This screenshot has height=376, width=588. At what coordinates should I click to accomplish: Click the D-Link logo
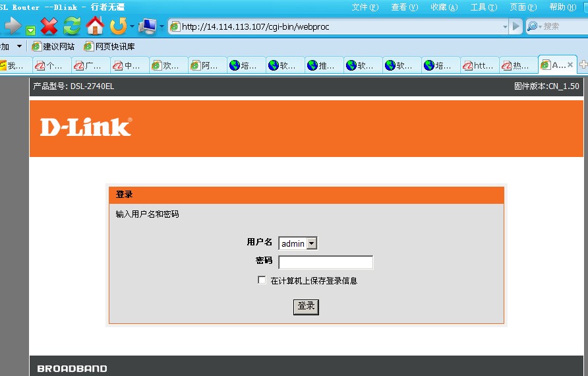86,127
